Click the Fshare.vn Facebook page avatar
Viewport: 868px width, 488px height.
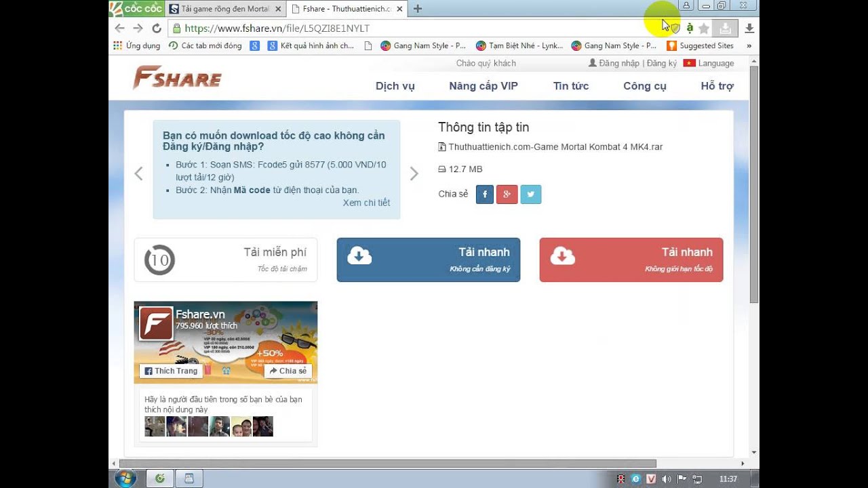coord(156,323)
